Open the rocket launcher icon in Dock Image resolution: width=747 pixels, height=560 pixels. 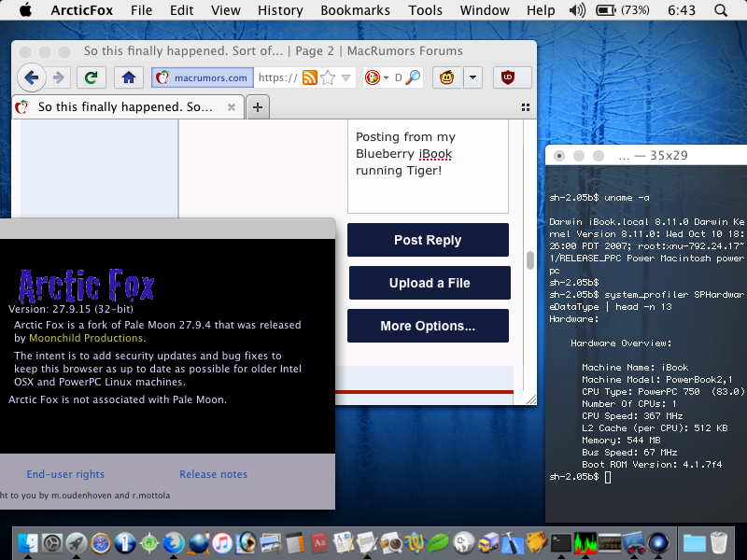(77, 543)
